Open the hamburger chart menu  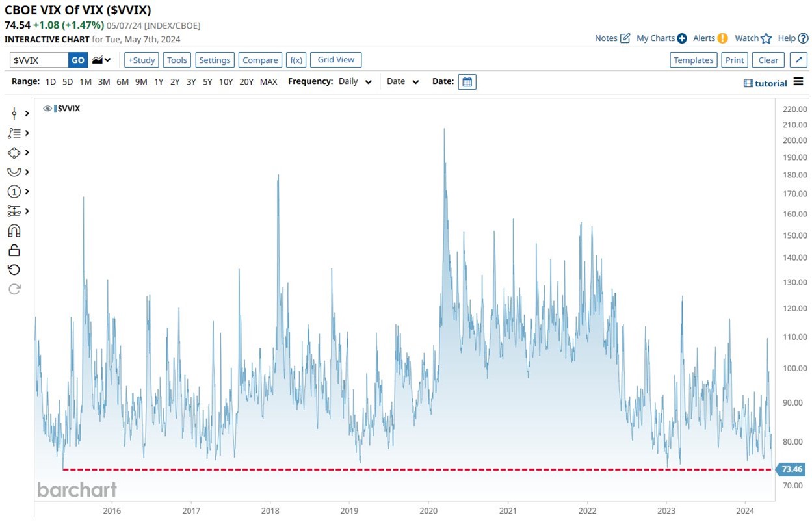tap(799, 83)
